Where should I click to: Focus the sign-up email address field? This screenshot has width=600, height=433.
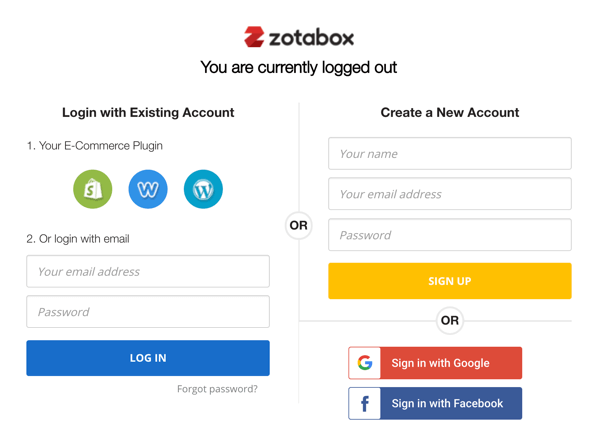point(450,194)
